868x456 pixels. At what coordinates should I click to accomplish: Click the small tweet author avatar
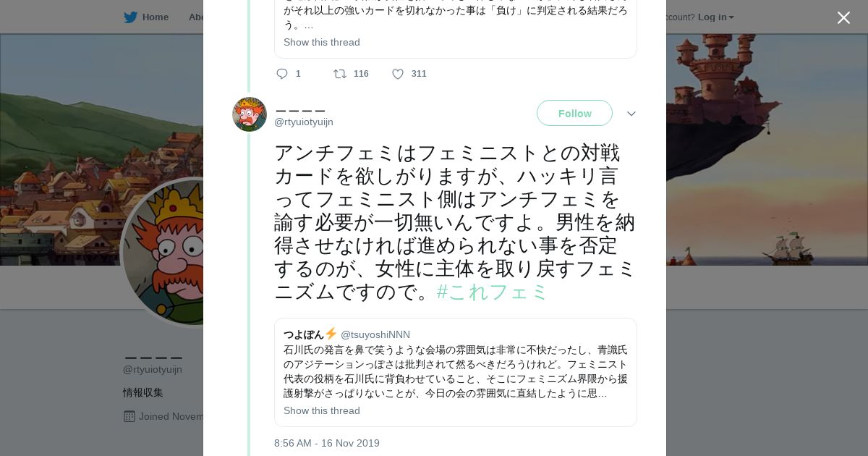tap(250, 114)
